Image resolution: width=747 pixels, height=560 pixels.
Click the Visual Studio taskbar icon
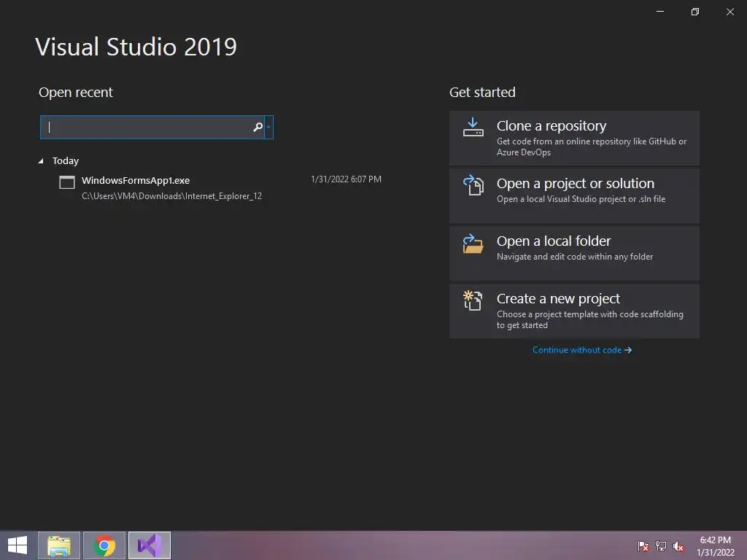(x=150, y=545)
